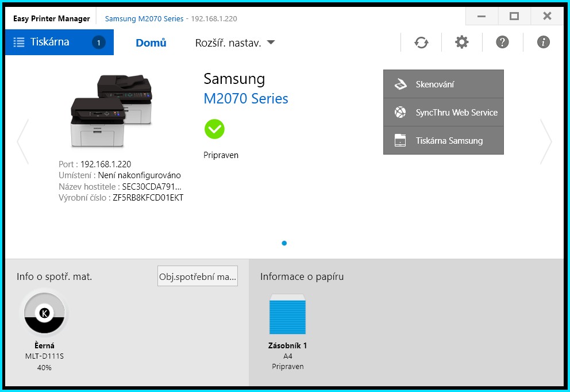Click the printer count badge showing 1
The height and width of the screenshot is (392, 570).
coord(98,43)
